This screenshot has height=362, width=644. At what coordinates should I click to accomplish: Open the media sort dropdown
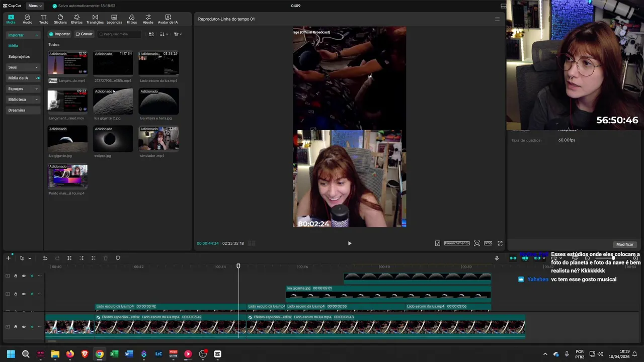tap(164, 34)
